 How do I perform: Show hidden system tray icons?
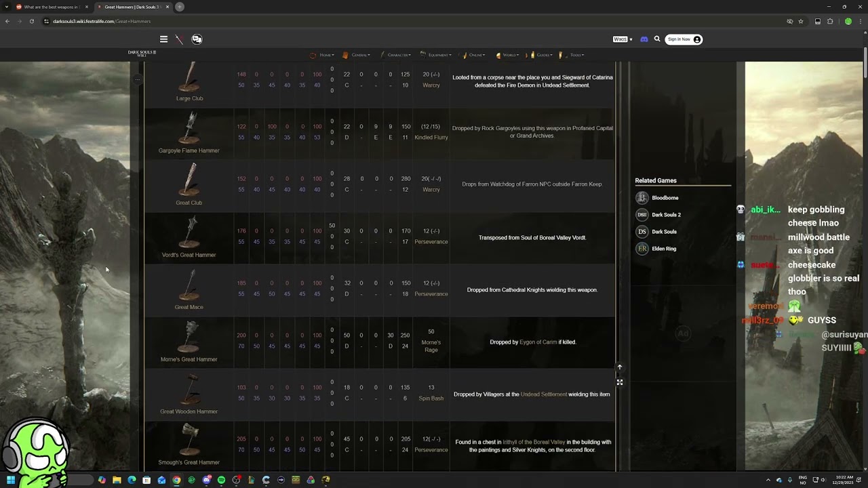(768, 480)
